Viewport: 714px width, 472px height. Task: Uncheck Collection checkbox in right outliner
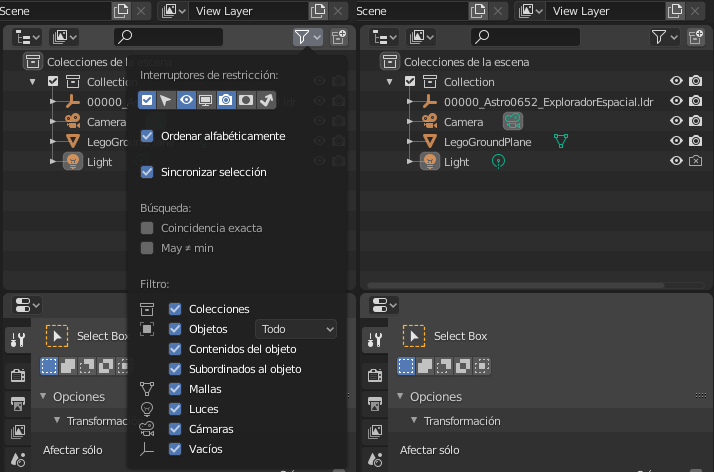coord(410,81)
